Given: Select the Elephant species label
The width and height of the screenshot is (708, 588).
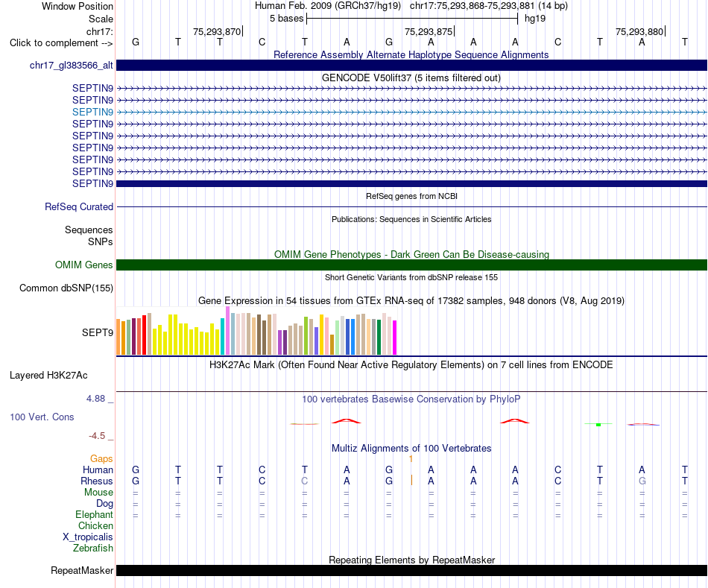Looking at the screenshot, I should pyautogui.click(x=95, y=515).
